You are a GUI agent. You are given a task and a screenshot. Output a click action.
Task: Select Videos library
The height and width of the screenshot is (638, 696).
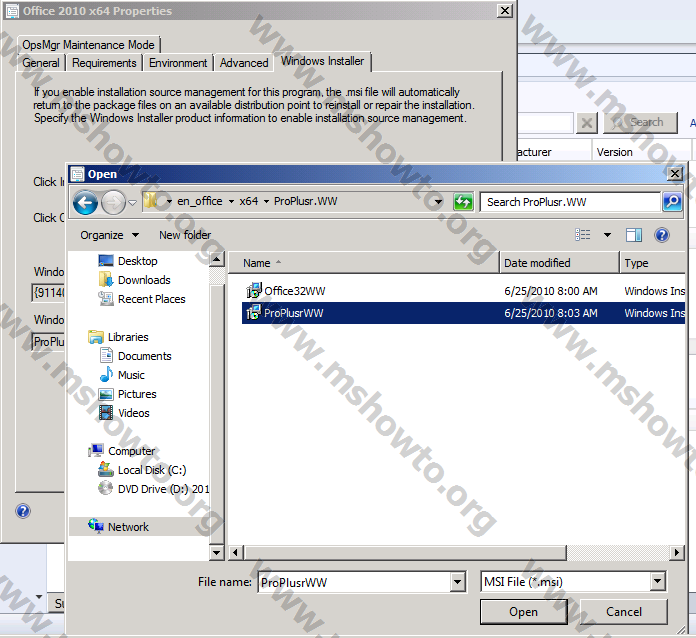(134, 413)
